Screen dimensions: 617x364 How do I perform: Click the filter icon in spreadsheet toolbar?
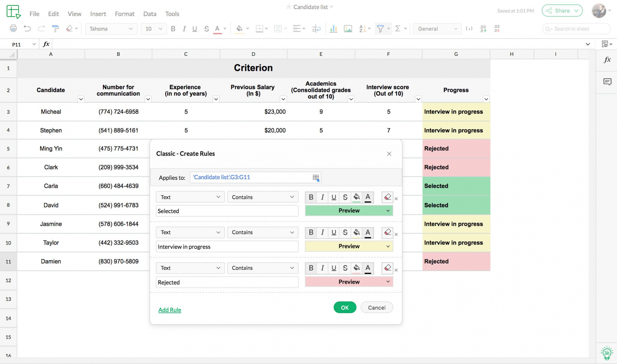(380, 29)
